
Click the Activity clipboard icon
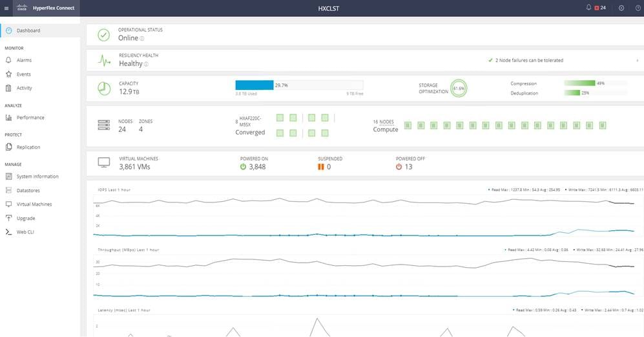tap(8, 88)
